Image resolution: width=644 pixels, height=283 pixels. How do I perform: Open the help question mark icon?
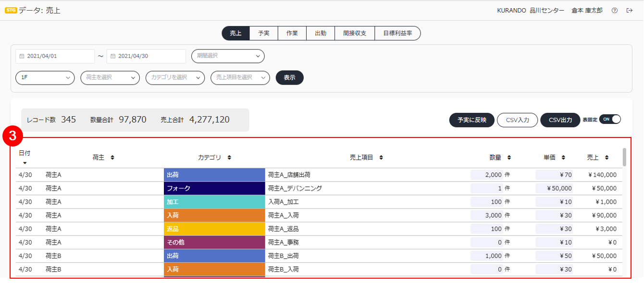[x=614, y=10]
